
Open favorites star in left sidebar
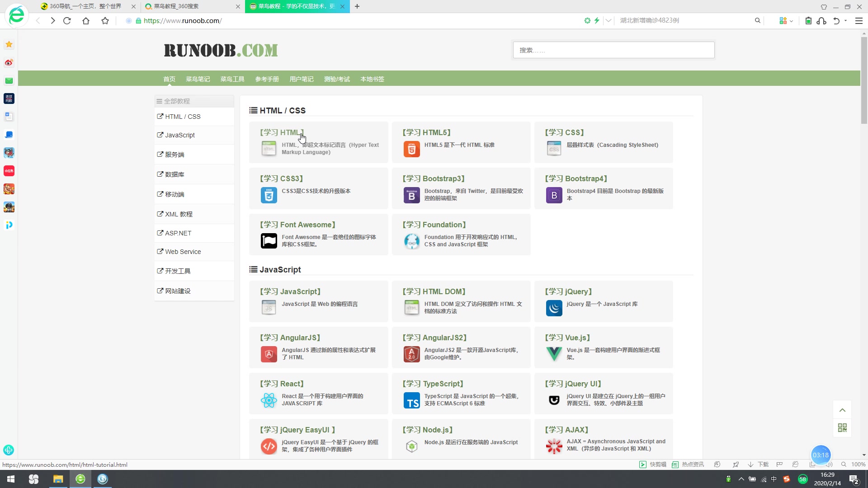(x=9, y=44)
